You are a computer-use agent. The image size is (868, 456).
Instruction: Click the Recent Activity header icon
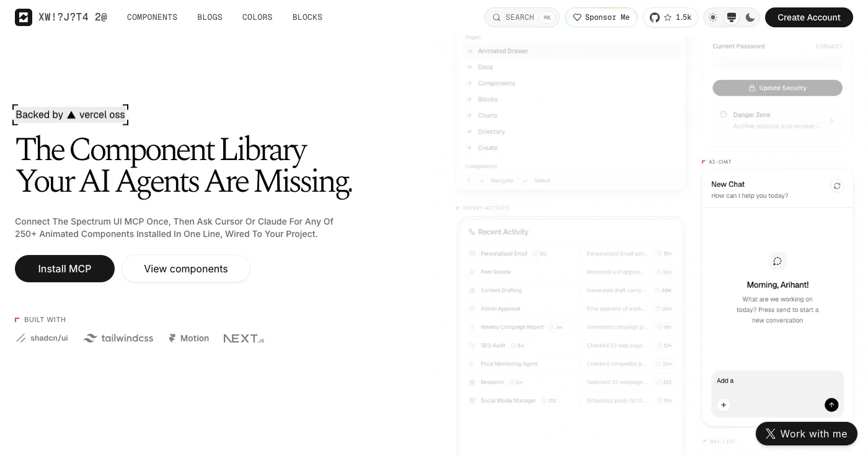click(x=472, y=232)
